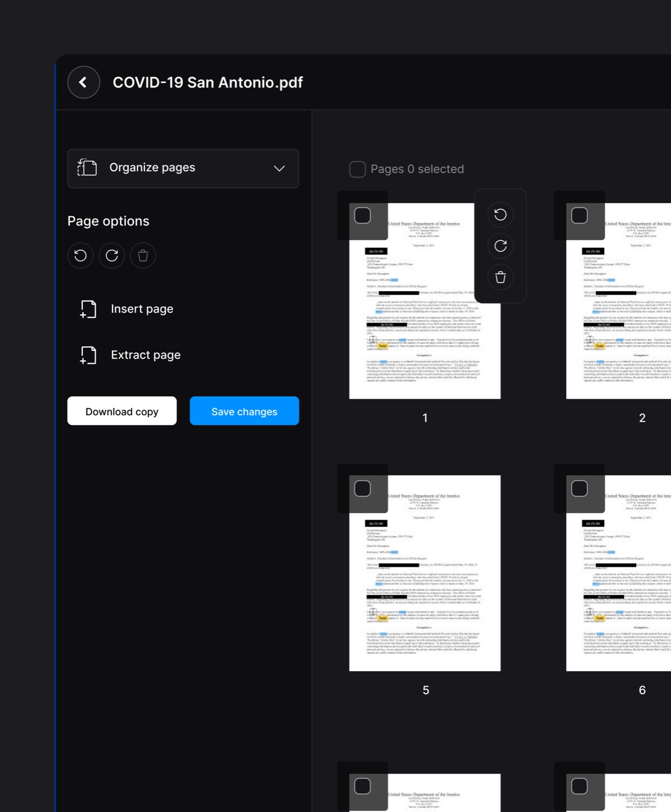Click the Extract page icon
This screenshot has width=671, height=812.
click(88, 355)
